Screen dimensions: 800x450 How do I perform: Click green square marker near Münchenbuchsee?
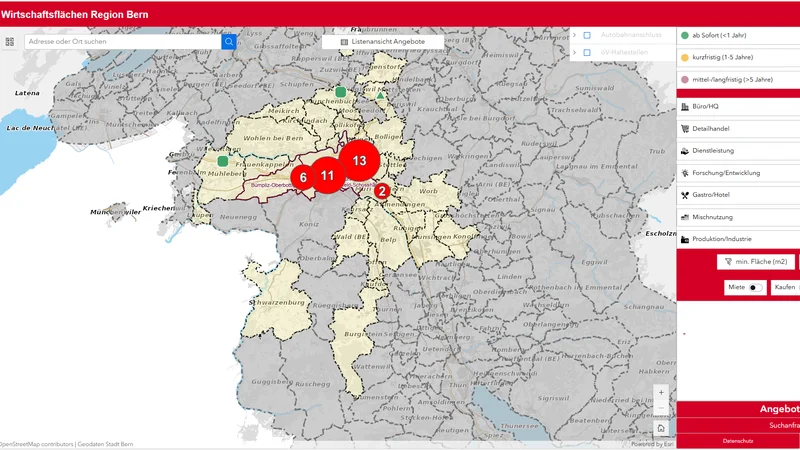(341, 92)
